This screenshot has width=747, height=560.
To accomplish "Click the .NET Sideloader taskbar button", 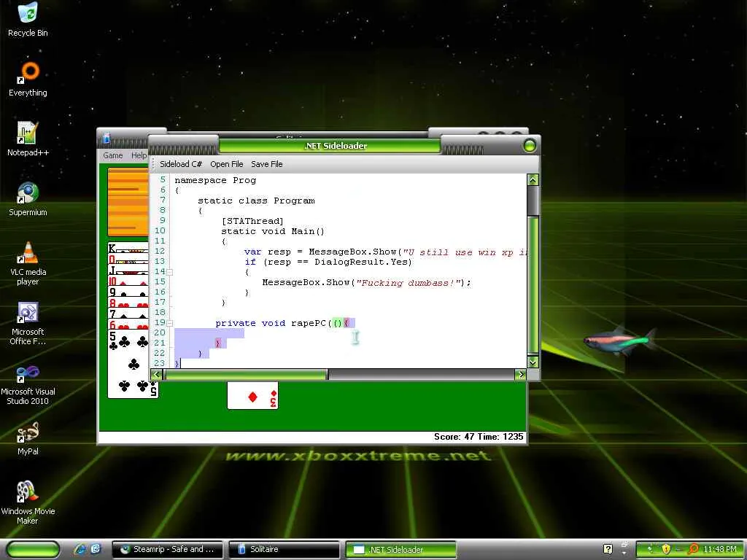I will click(400, 549).
